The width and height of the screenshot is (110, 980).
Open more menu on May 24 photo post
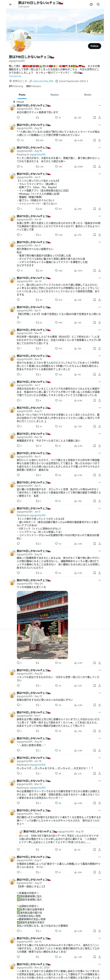click(99, 580)
